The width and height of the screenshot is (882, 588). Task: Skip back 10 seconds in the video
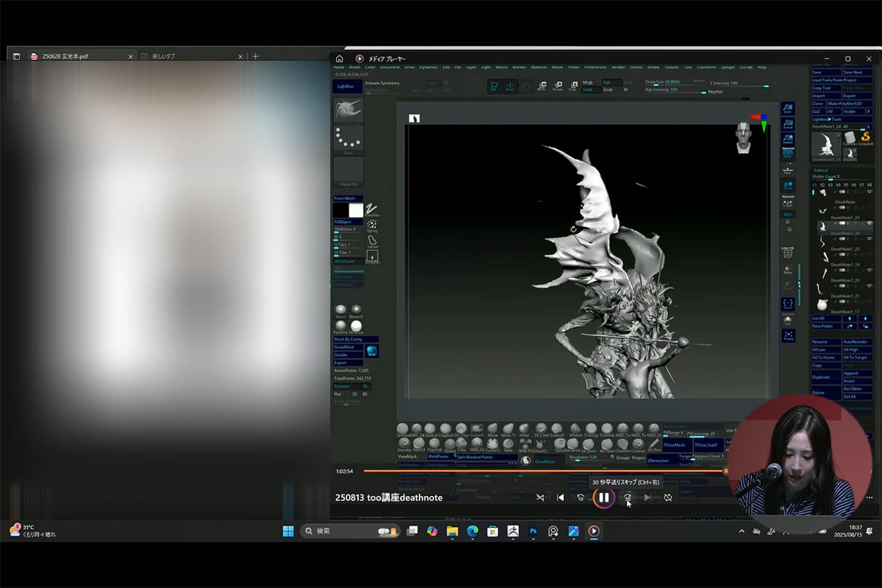point(580,497)
